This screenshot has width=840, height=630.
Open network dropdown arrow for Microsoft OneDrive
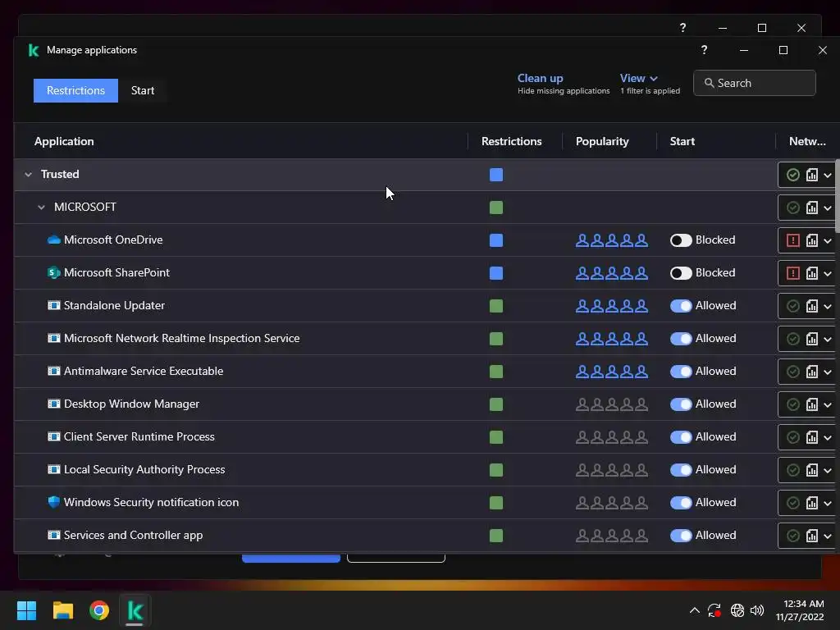coord(828,240)
